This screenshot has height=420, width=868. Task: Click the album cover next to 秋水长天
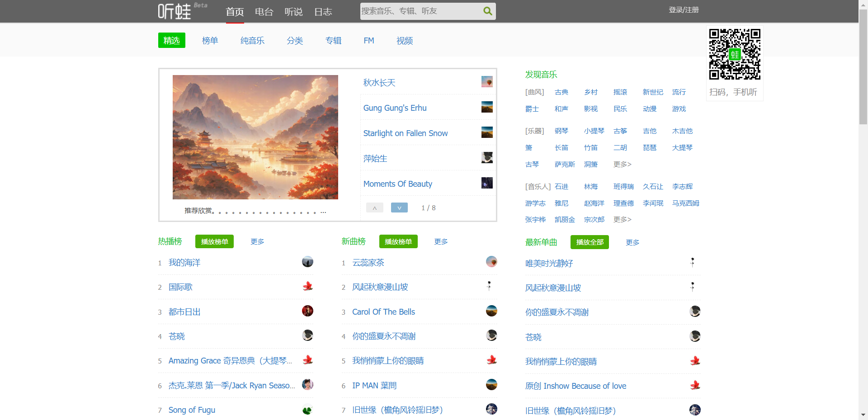coord(487,82)
